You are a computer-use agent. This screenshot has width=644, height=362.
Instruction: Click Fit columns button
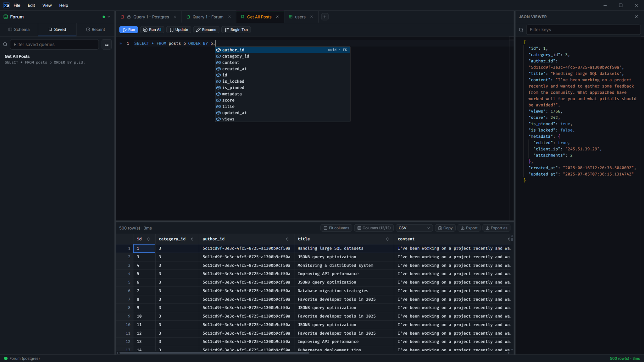(x=336, y=228)
